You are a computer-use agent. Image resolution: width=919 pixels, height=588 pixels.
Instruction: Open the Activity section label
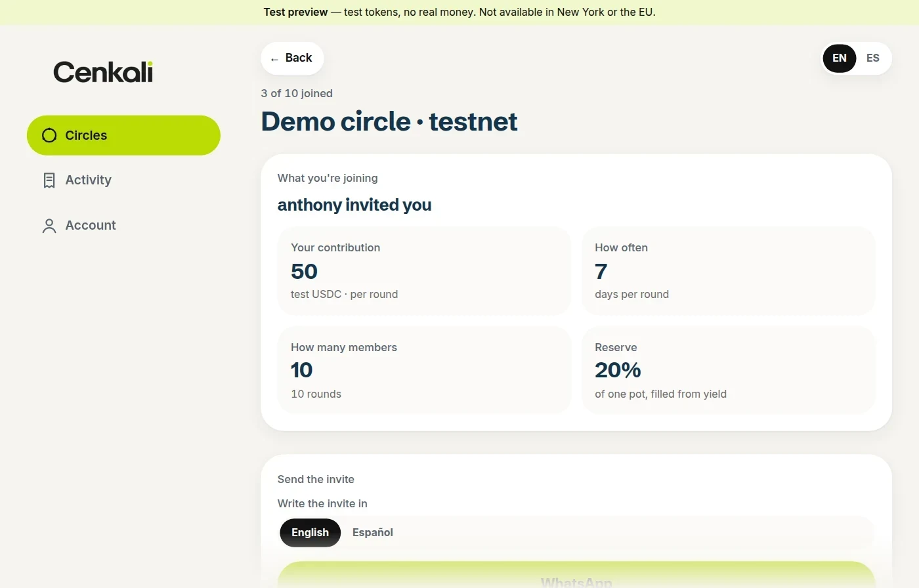coord(89,180)
